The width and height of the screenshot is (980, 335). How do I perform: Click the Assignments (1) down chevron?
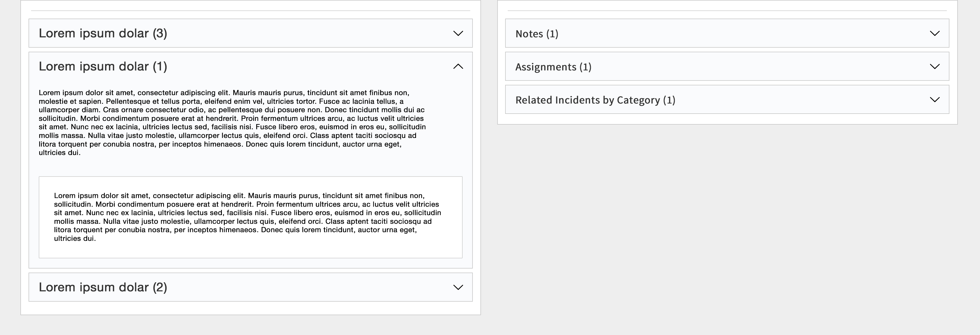tap(934, 66)
